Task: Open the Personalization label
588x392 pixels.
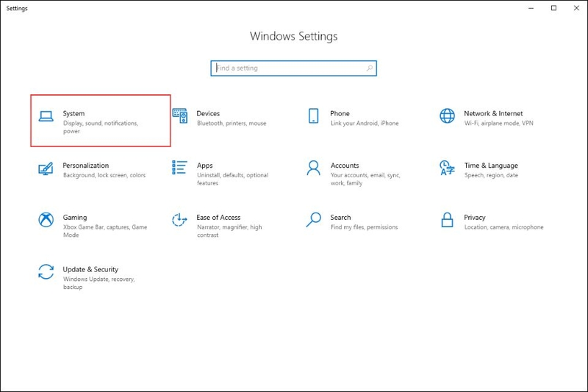Action: tap(85, 165)
